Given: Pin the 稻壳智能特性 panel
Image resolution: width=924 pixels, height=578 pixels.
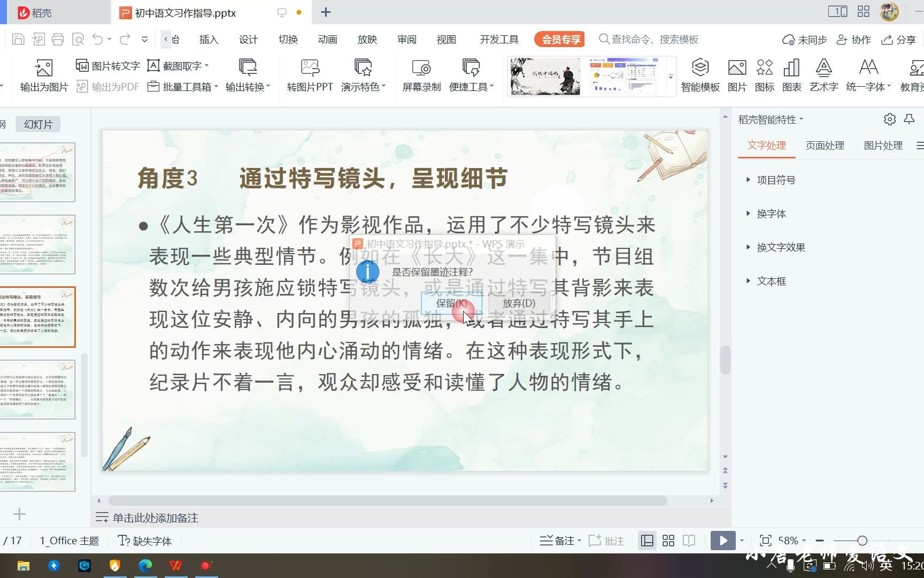Looking at the screenshot, I should [x=909, y=119].
